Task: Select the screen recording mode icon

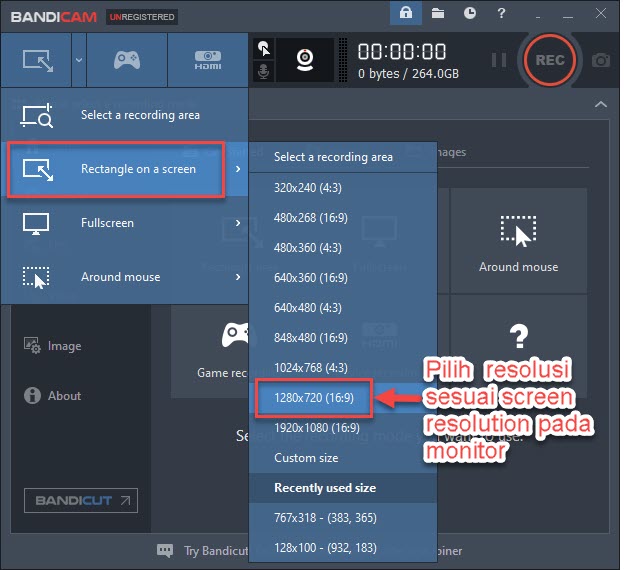Action: [x=37, y=60]
